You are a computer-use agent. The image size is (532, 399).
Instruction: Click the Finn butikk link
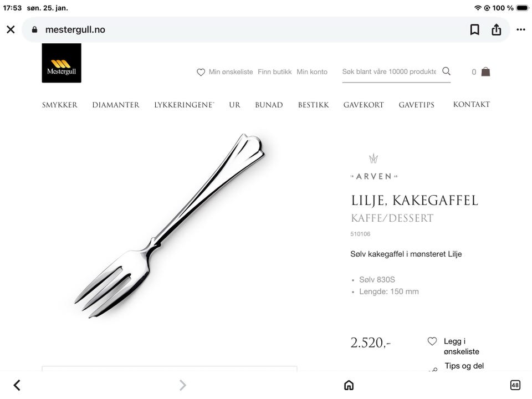(274, 72)
